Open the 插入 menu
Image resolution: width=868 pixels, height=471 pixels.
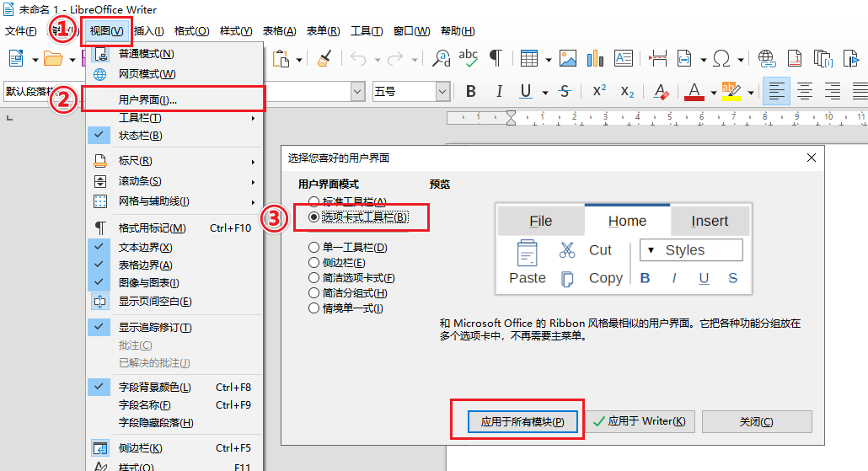click(149, 31)
